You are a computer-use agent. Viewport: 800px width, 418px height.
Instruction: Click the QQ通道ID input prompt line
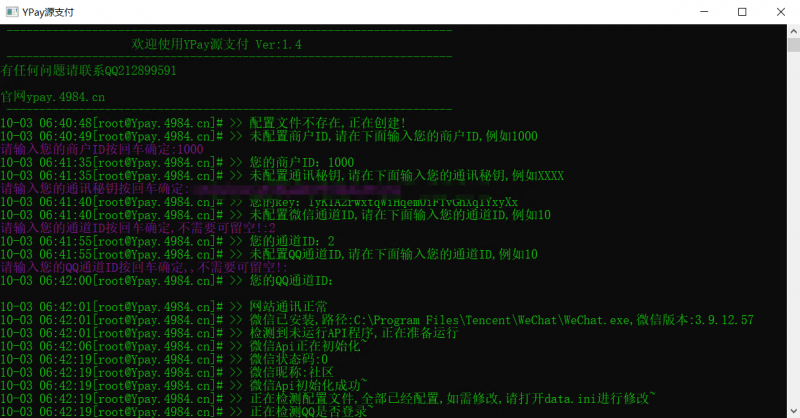(144, 267)
